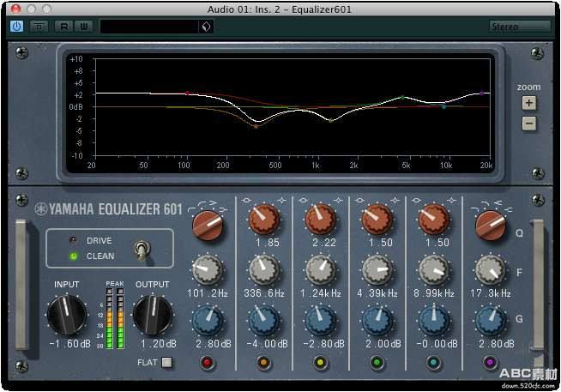
Task: Click the 1.20dB output value
Action: [x=159, y=344]
